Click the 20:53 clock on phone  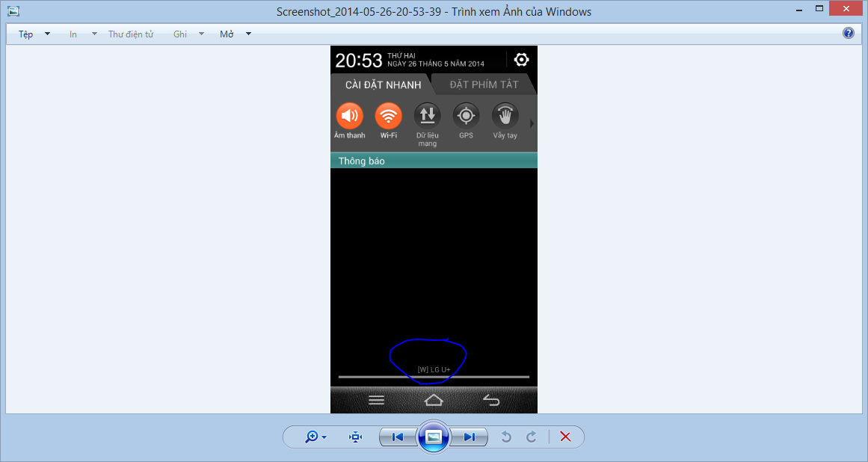coord(359,61)
